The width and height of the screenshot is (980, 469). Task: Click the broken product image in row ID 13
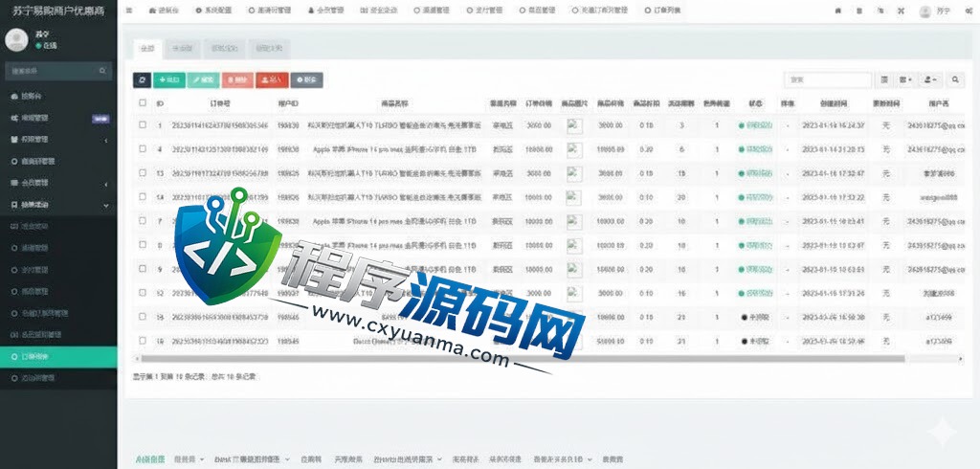tap(574, 173)
